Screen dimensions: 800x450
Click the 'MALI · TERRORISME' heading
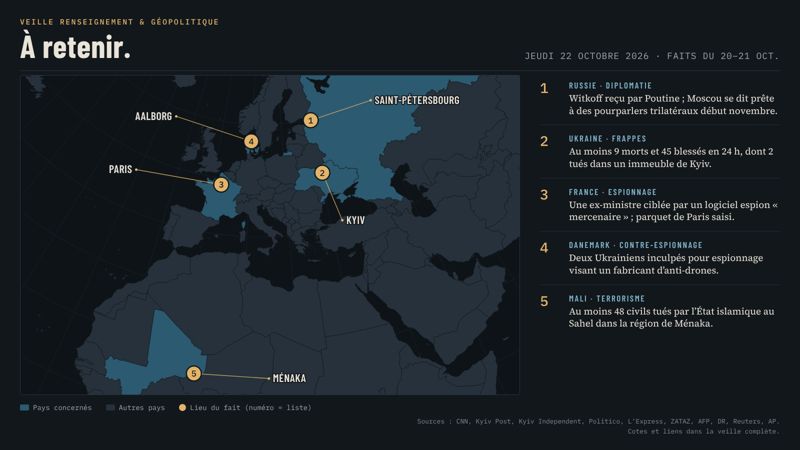[607, 298]
